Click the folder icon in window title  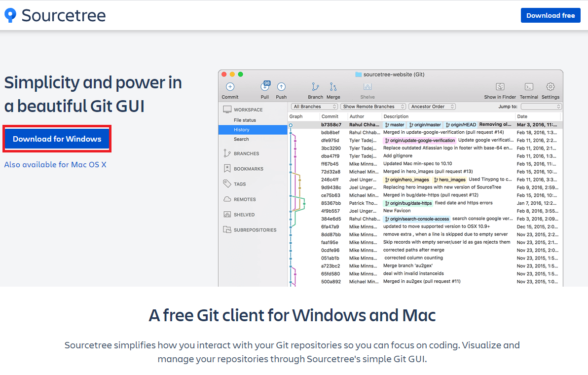pyautogui.click(x=358, y=74)
